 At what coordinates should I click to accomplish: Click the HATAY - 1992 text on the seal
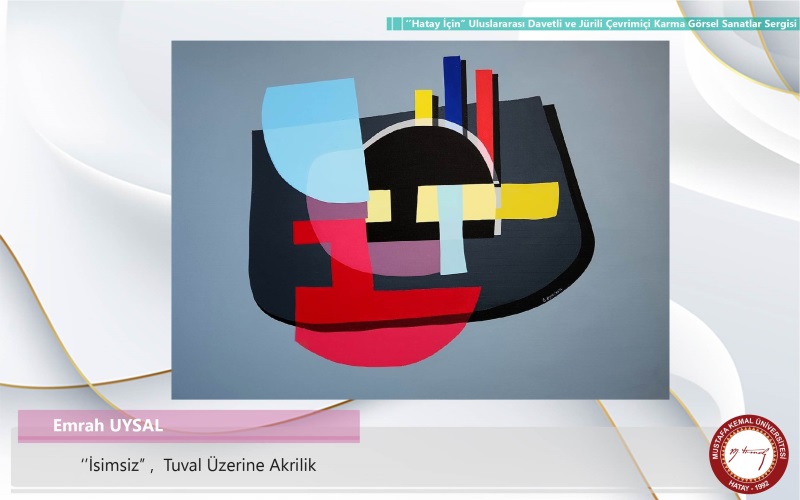click(749, 485)
